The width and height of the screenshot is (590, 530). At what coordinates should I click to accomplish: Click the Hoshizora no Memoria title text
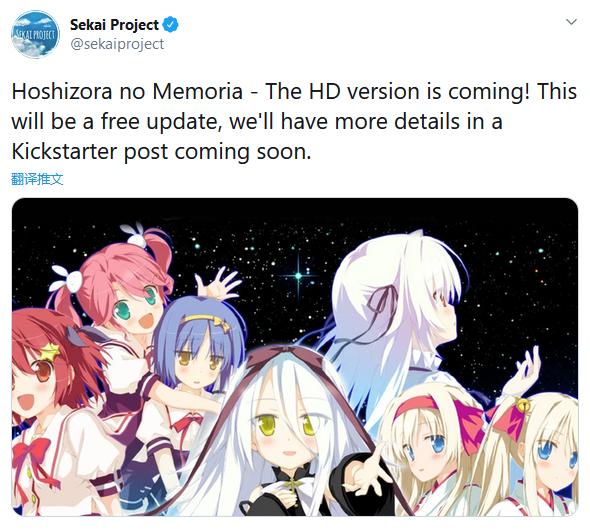[x=127, y=91]
